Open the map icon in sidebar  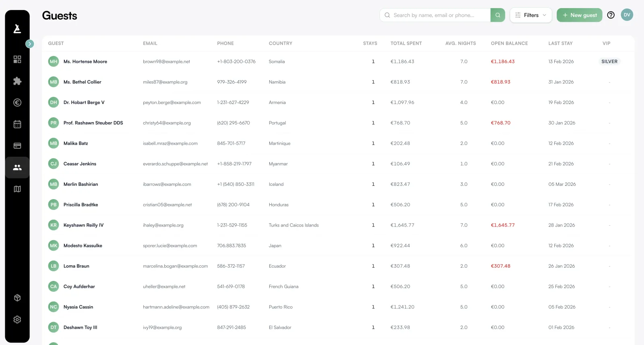coord(17,189)
